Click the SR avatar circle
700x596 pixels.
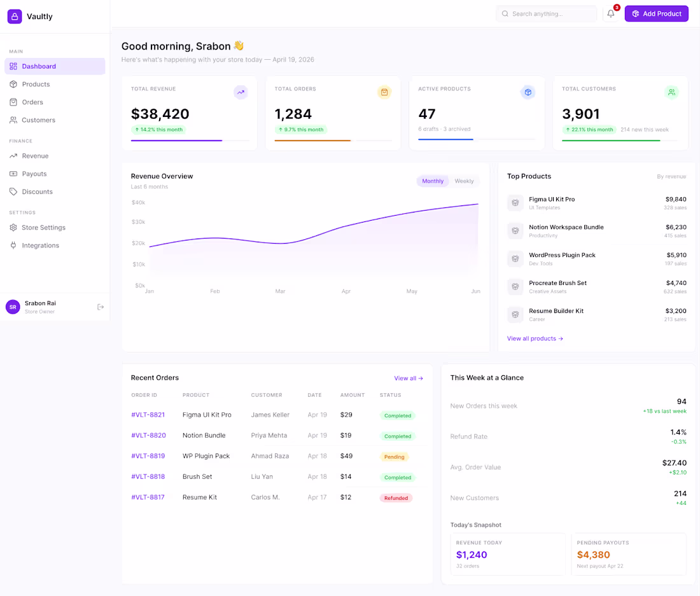click(x=13, y=307)
